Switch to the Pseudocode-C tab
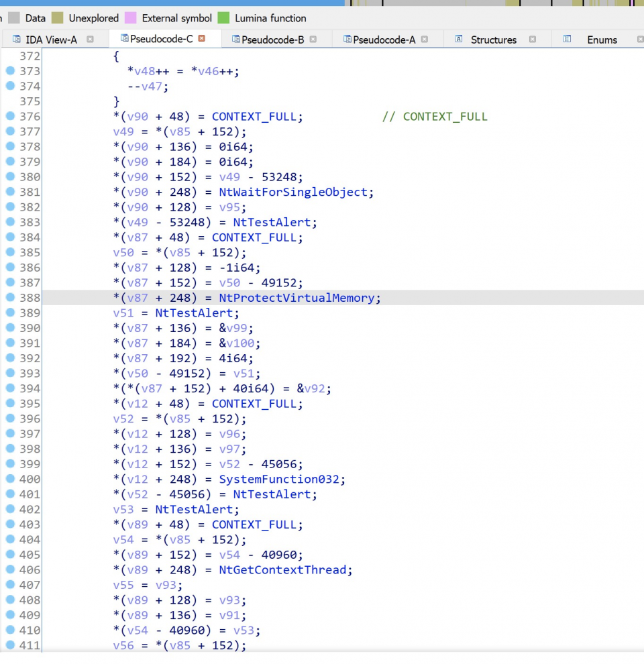This screenshot has width=644, height=664. click(161, 39)
